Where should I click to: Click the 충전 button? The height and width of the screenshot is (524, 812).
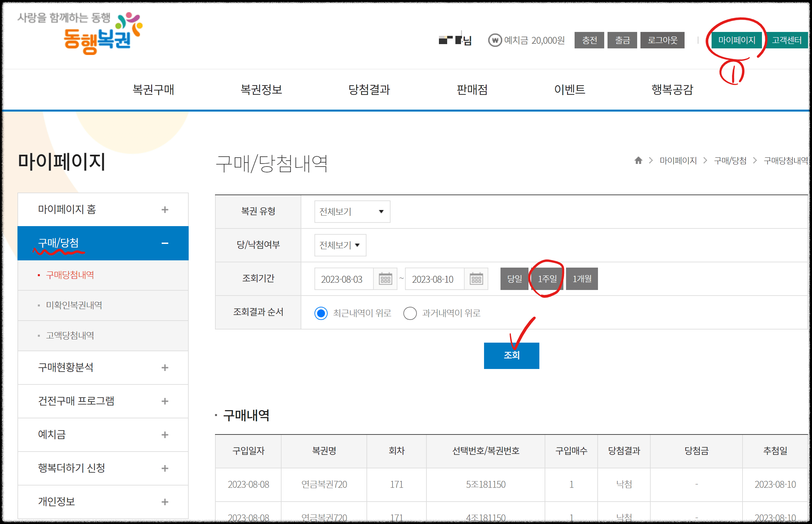pos(589,40)
